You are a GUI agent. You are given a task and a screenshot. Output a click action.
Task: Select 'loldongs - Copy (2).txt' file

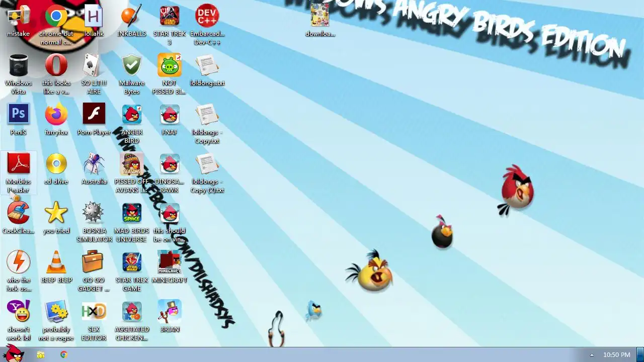(207, 173)
